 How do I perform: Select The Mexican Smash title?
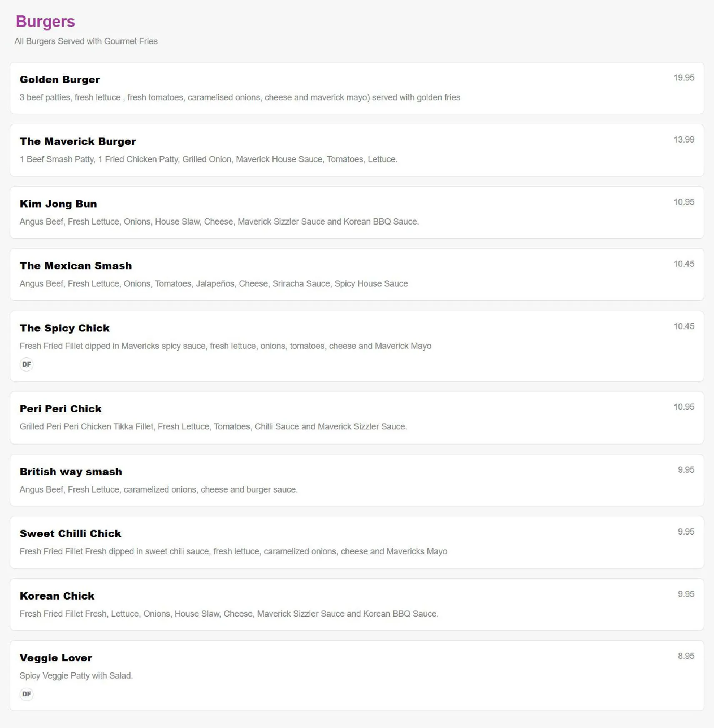tap(76, 266)
